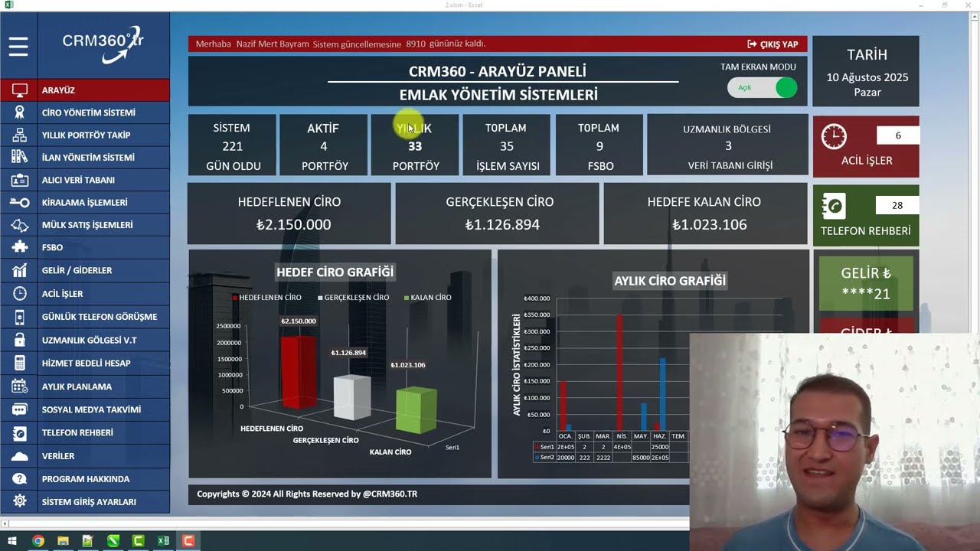Click the TELEFON REHBERİ green card label
This screenshot has width=980, height=551.
coord(866,230)
